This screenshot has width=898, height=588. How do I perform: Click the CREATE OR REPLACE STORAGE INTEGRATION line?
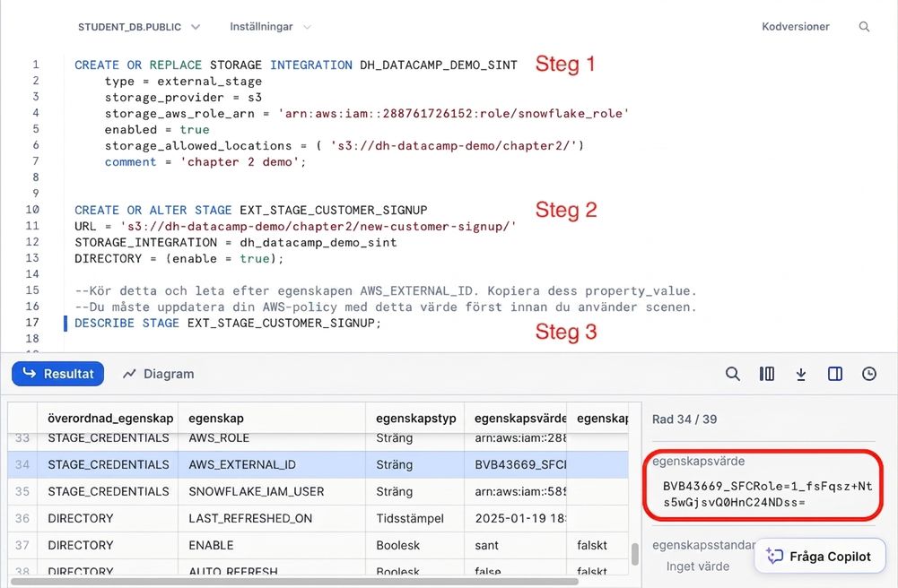tap(295, 65)
